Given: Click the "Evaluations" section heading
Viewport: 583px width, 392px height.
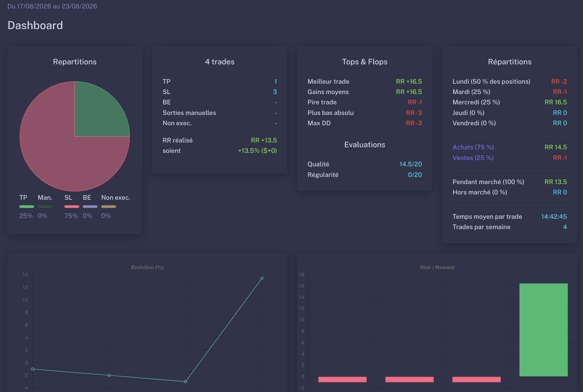Looking at the screenshot, I should tap(365, 145).
